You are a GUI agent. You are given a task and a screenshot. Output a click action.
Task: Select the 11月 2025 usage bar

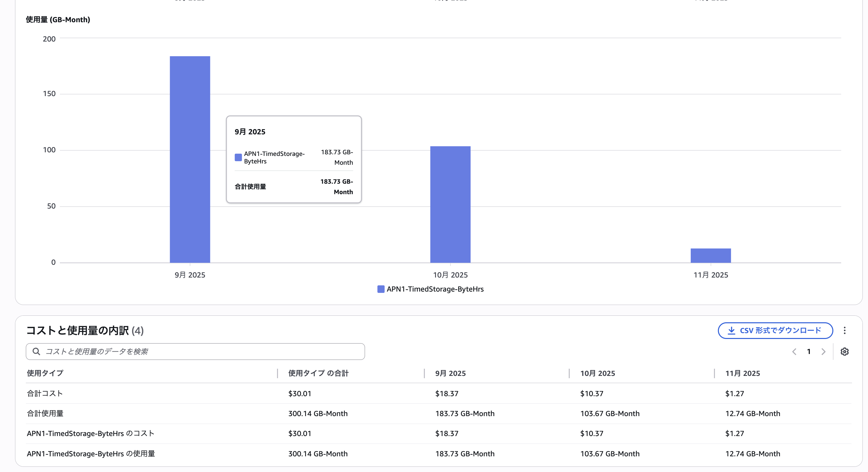coord(711,256)
